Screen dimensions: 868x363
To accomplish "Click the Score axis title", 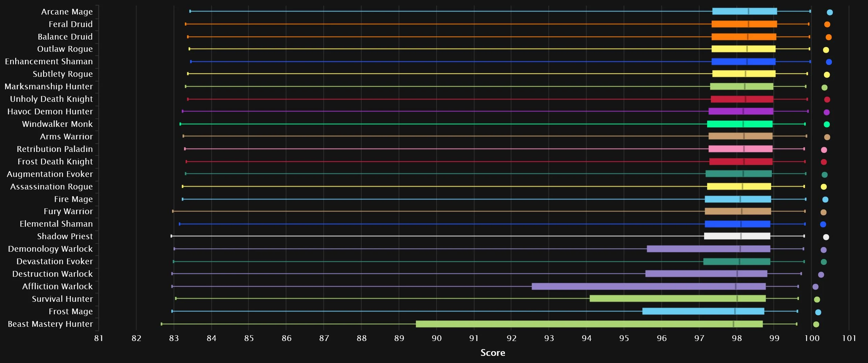I will pos(493,353).
